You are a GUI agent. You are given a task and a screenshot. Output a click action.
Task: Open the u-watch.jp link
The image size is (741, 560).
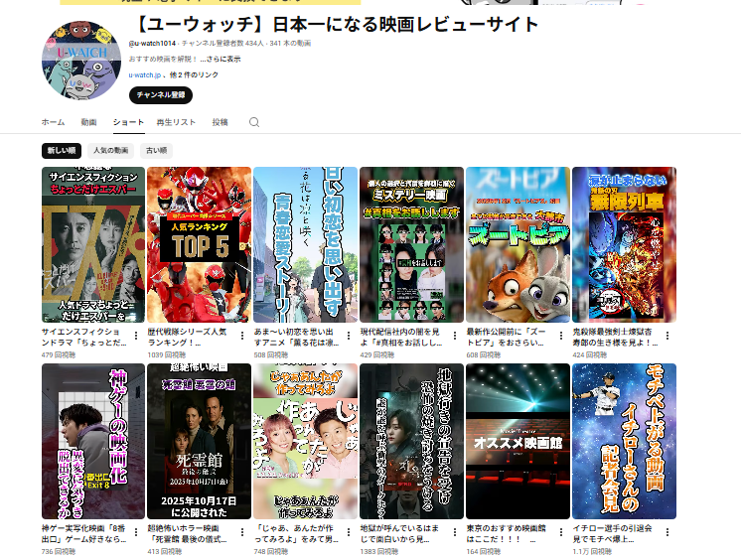[x=145, y=74]
